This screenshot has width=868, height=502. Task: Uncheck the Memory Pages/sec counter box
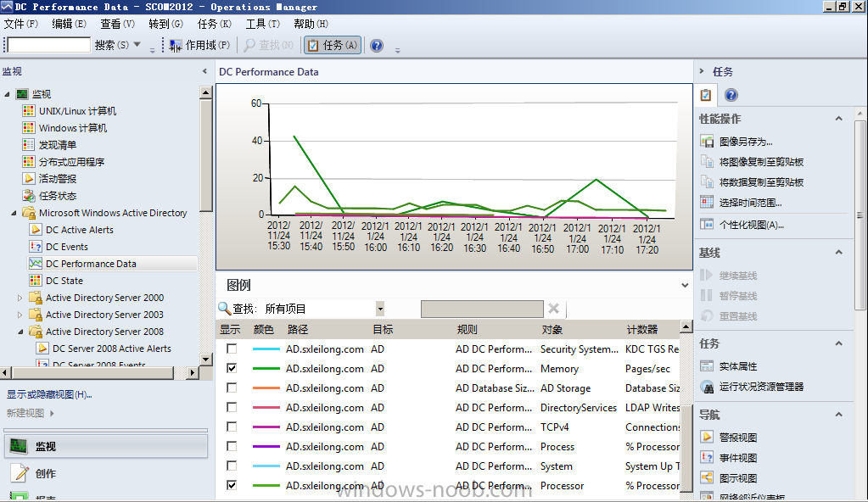point(232,368)
